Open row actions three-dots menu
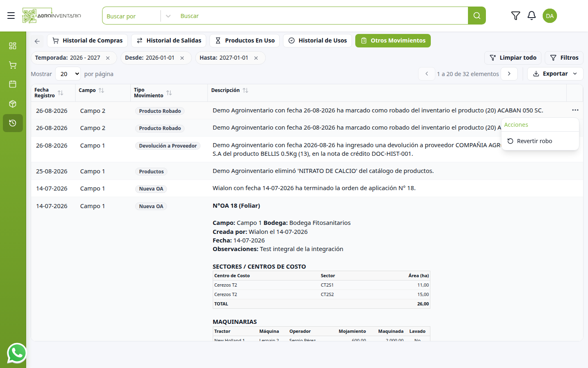This screenshot has height=368, width=588. [575, 110]
